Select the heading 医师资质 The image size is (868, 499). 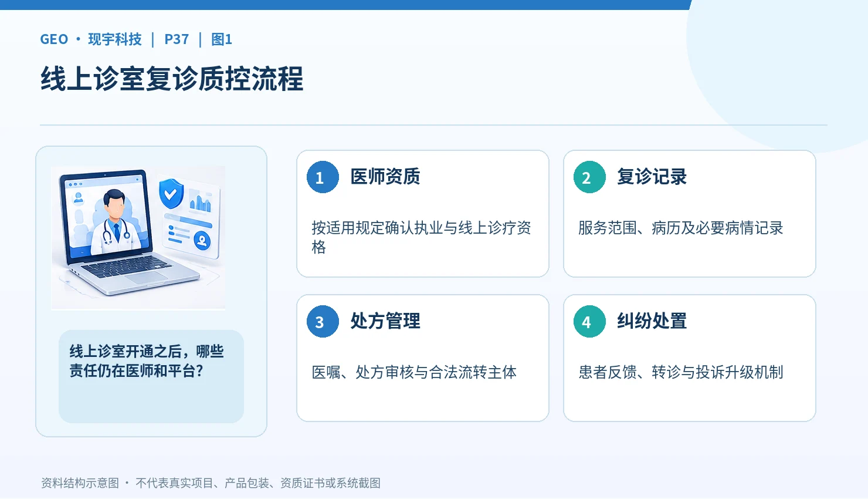click(385, 177)
